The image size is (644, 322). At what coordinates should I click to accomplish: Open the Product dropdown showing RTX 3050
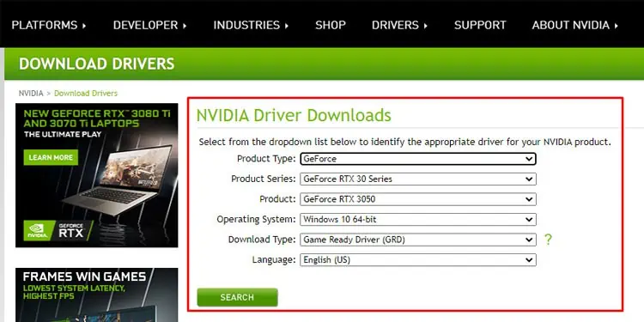point(418,199)
